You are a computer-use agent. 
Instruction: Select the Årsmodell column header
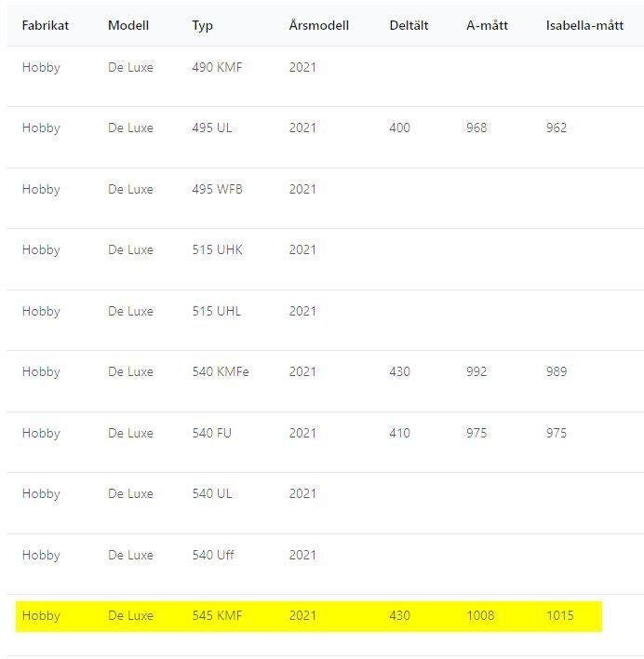coord(319,25)
